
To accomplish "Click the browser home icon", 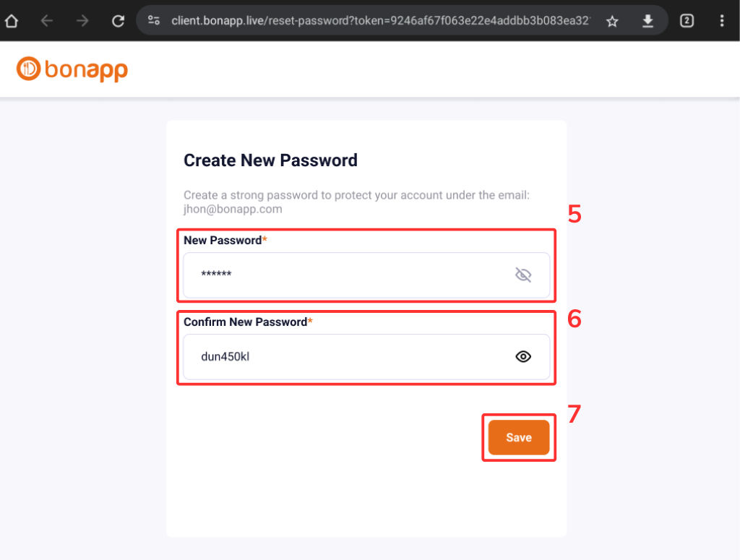I will [x=12, y=21].
